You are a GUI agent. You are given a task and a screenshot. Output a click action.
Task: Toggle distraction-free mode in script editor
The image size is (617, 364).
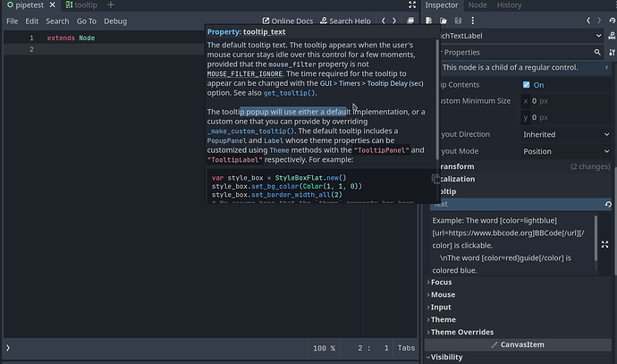[x=412, y=4]
